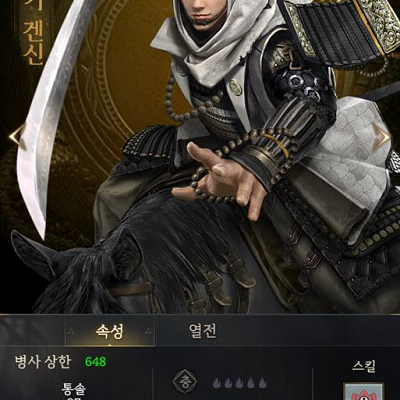
Task: Tap the fourth flame rating icon
Action: click(x=251, y=383)
